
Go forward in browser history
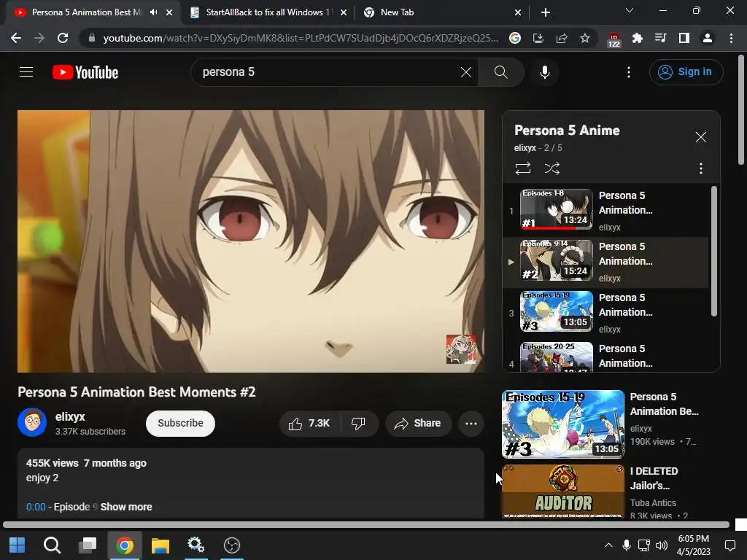point(39,38)
